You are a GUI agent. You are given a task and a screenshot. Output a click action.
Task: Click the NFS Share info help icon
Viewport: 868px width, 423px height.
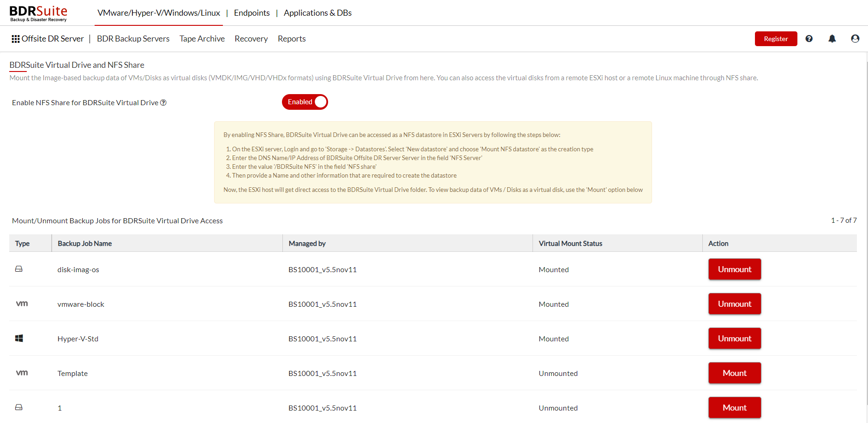(x=163, y=102)
